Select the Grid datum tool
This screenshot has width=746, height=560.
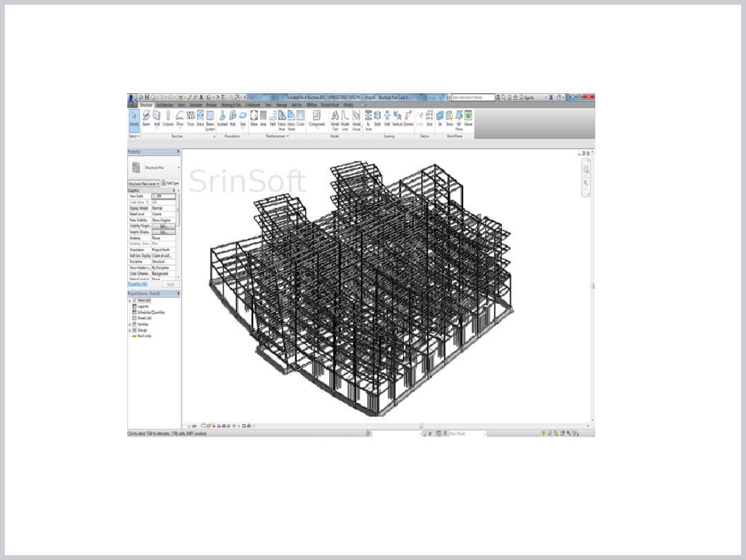[x=429, y=119]
